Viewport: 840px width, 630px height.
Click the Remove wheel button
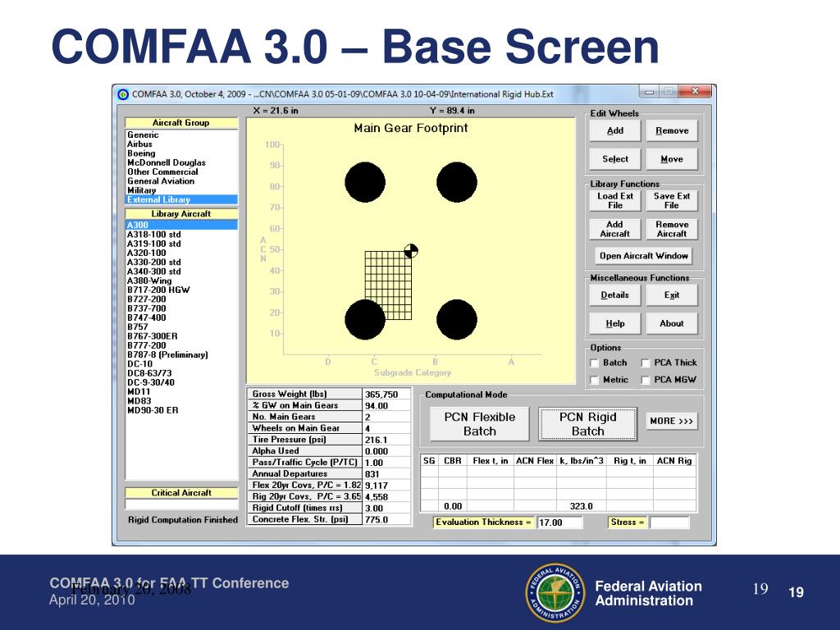[x=672, y=130]
